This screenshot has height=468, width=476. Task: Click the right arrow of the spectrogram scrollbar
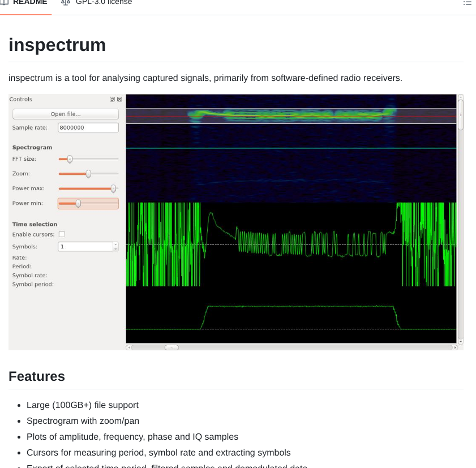pos(456,346)
